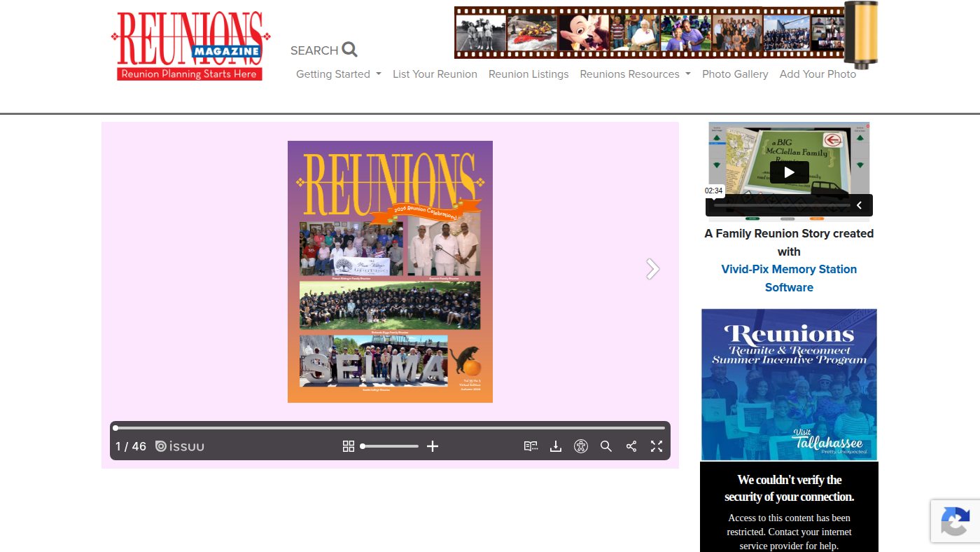980x552 pixels.
Task: Click the issuu logo in viewer toolbar
Action: point(180,446)
